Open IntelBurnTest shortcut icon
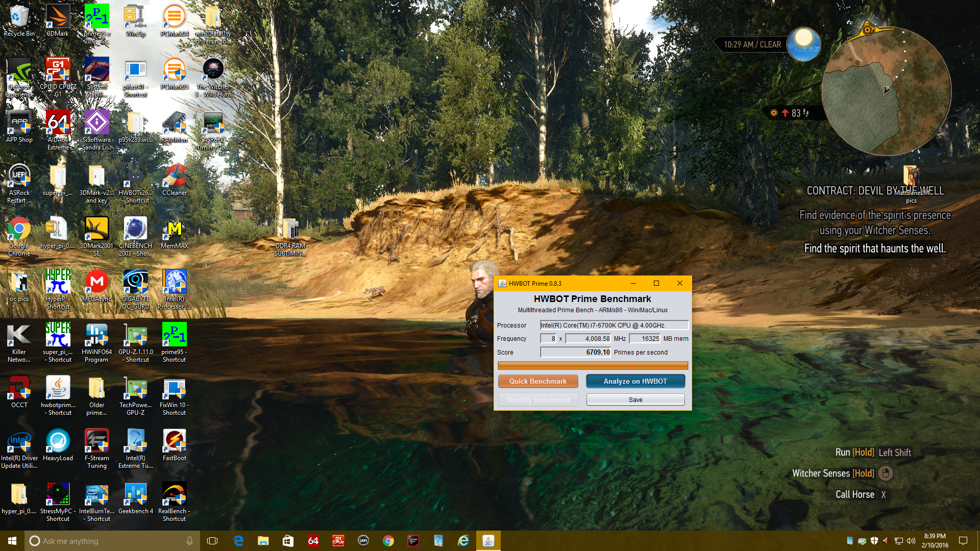 click(96, 502)
